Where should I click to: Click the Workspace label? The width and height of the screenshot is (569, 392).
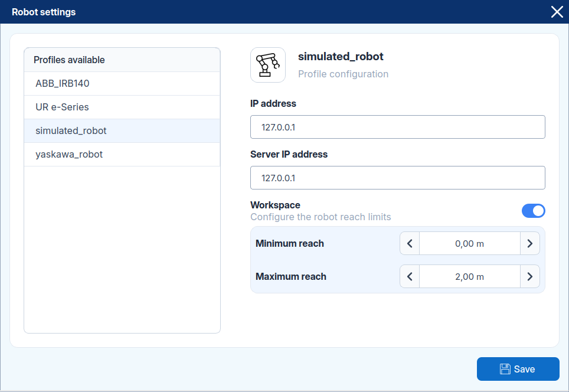pos(275,205)
